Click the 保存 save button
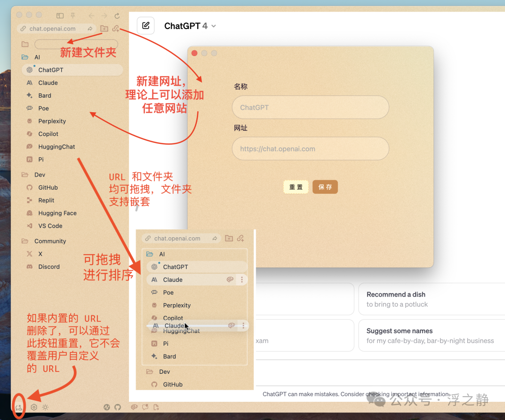Screen dimensions: 505x420 pyautogui.click(x=325, y=187)
